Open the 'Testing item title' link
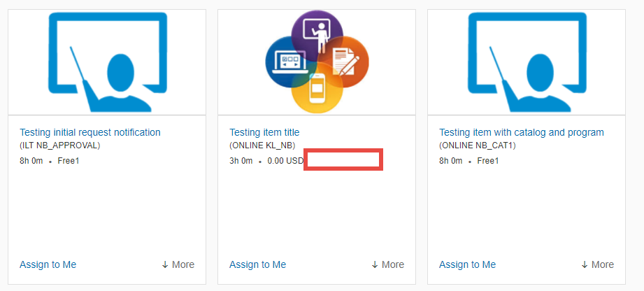The height and width of the screenshot is (291, 644). click(x=264, y=132)
